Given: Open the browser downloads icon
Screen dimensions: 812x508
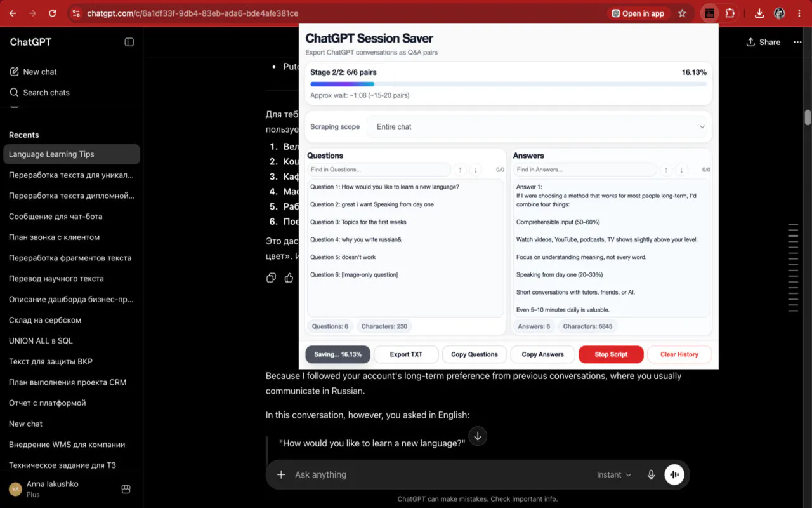Looking at the screenshot, I should coord(759,13).
